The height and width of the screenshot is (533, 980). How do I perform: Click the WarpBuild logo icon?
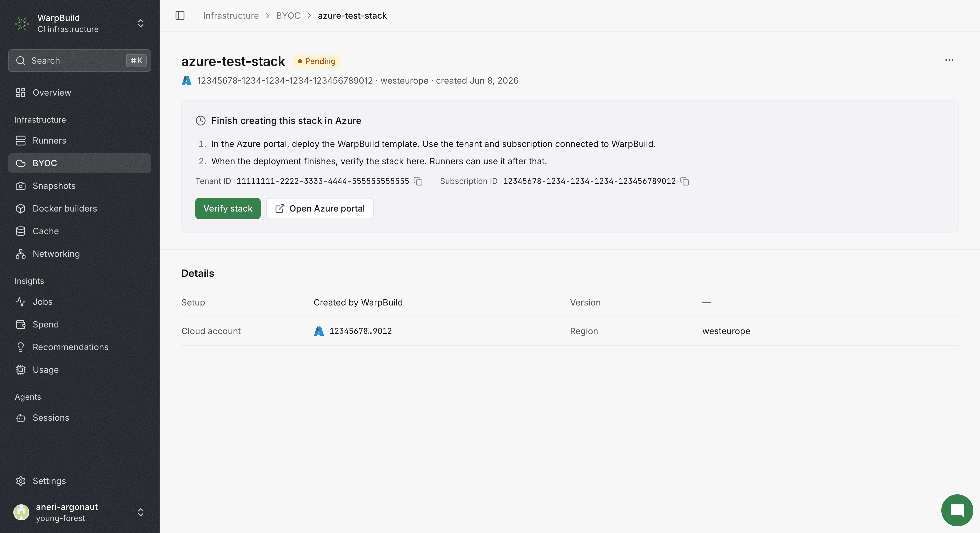(22, 24)
